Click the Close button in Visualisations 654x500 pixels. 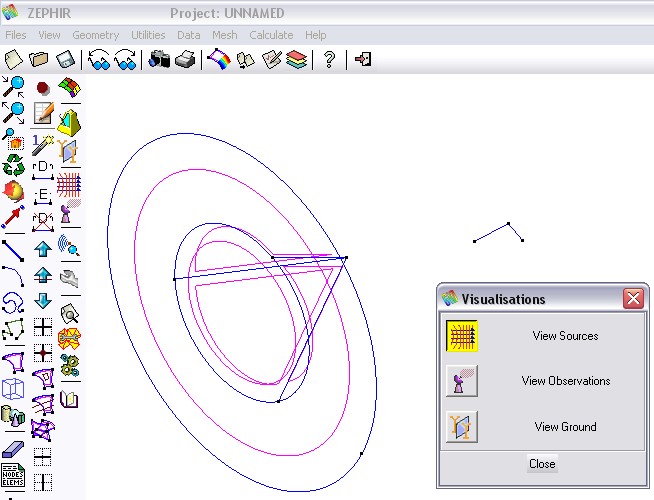[x=542, y=464]
